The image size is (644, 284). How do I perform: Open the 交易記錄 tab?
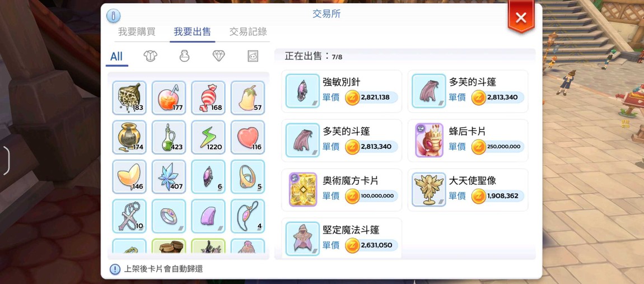tap(248, 31)
